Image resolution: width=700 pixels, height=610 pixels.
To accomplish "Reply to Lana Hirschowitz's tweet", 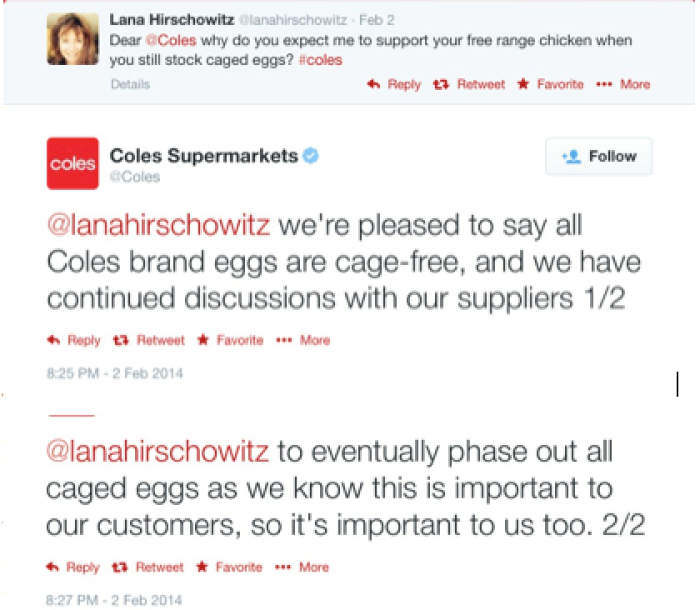I will point(393,84).
